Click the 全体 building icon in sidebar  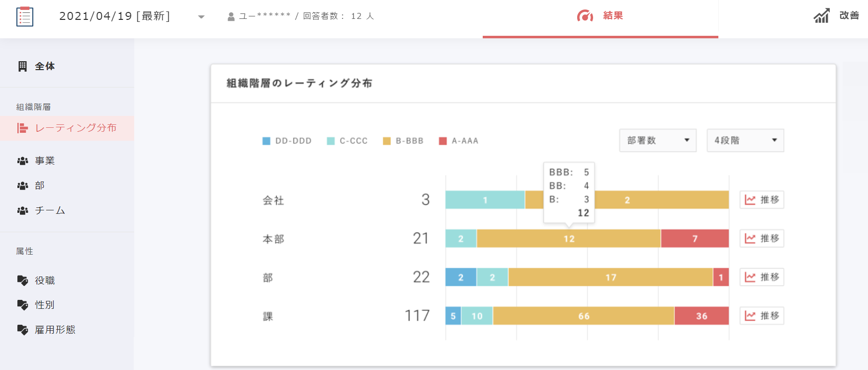(22, 66)
